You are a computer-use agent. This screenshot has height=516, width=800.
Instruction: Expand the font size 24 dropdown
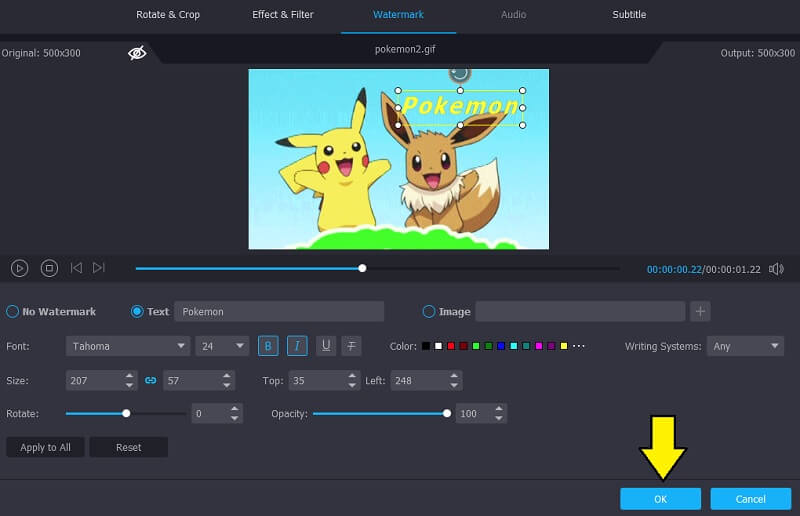coord(222,346)
